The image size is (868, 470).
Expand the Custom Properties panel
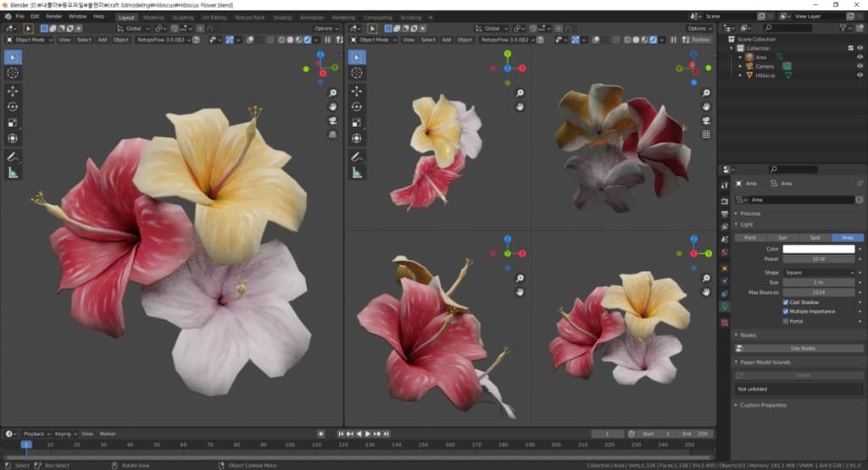point(763,405)
